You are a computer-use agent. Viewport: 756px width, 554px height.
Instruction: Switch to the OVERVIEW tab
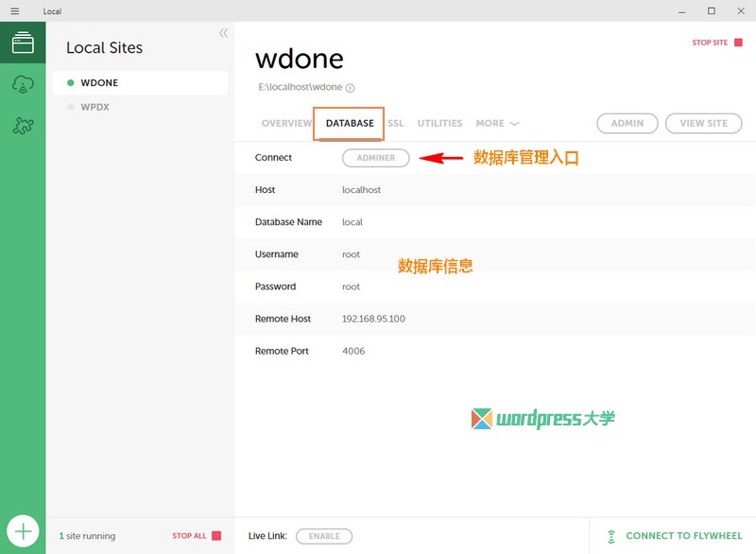(x=286, y=123)
